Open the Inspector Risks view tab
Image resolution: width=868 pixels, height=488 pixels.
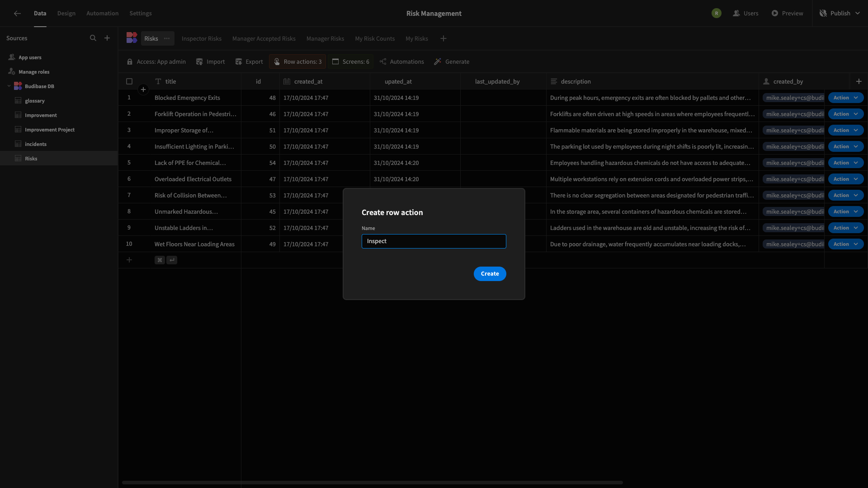pos(202,39)
